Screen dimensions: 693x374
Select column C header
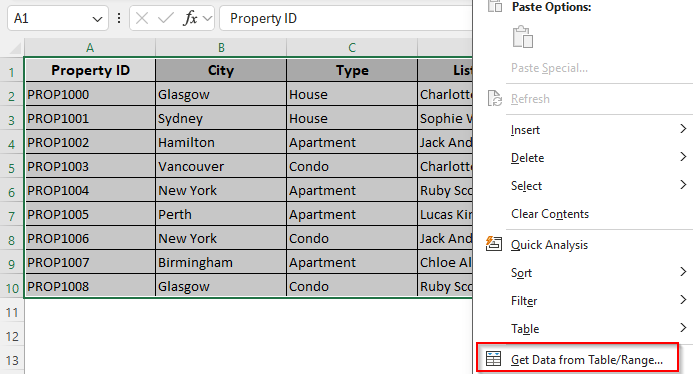[352, 48]
